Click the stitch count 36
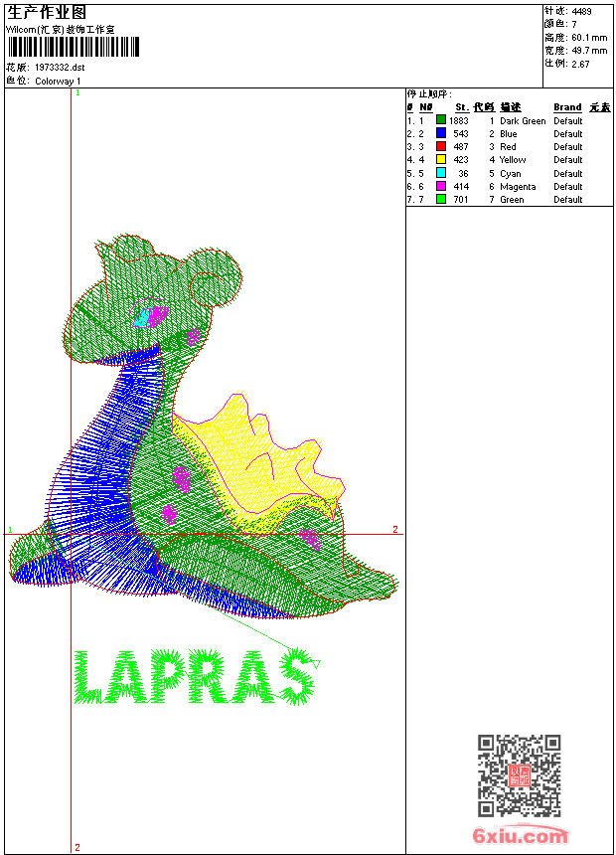Screen dimensions: 616x855 pos(463,173)
